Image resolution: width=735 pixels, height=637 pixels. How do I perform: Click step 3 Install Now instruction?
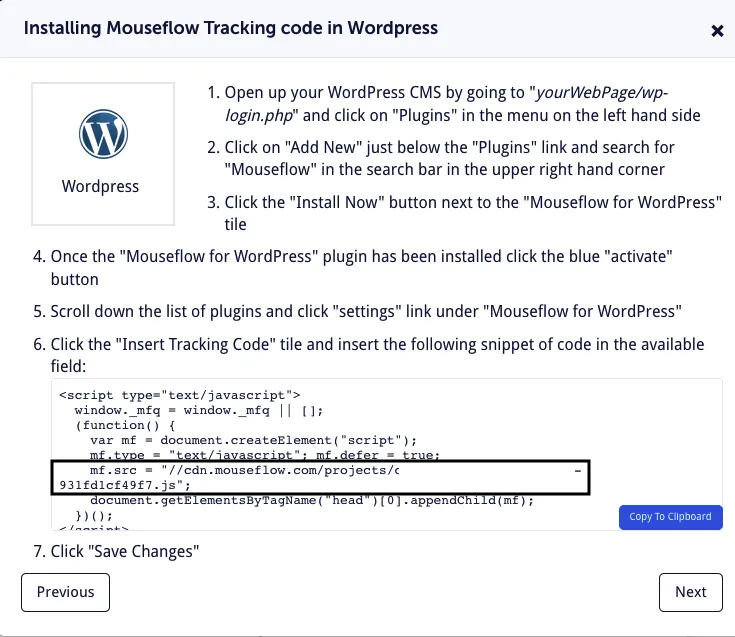click(464, 213)
